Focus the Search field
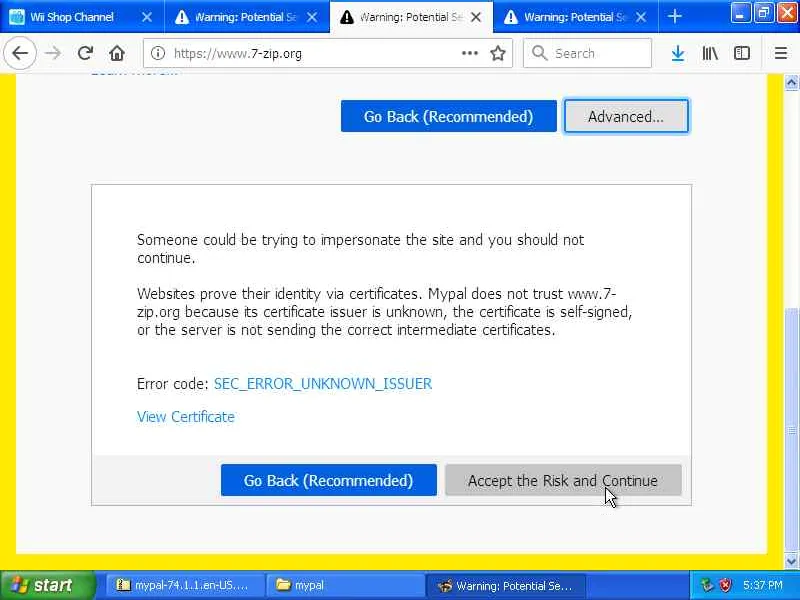The width and height of the screenshot is (800, 600). click(587, 53)
